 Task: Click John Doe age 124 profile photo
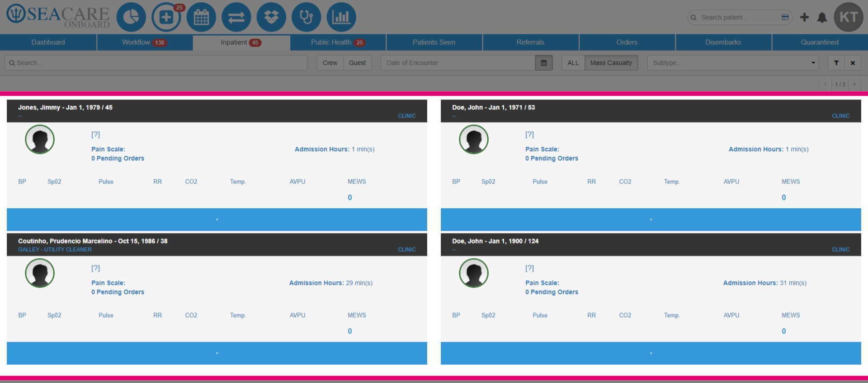coord(474,273)
